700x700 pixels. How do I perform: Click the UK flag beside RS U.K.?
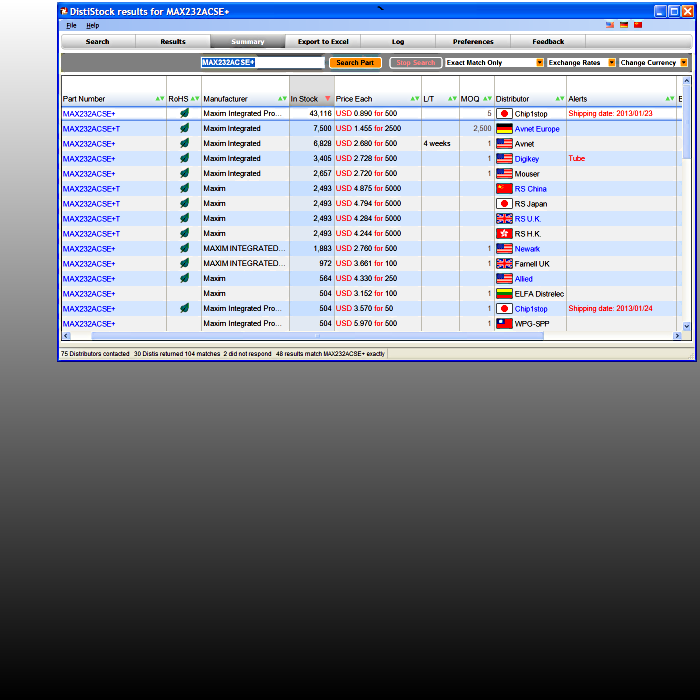(504, 219)
